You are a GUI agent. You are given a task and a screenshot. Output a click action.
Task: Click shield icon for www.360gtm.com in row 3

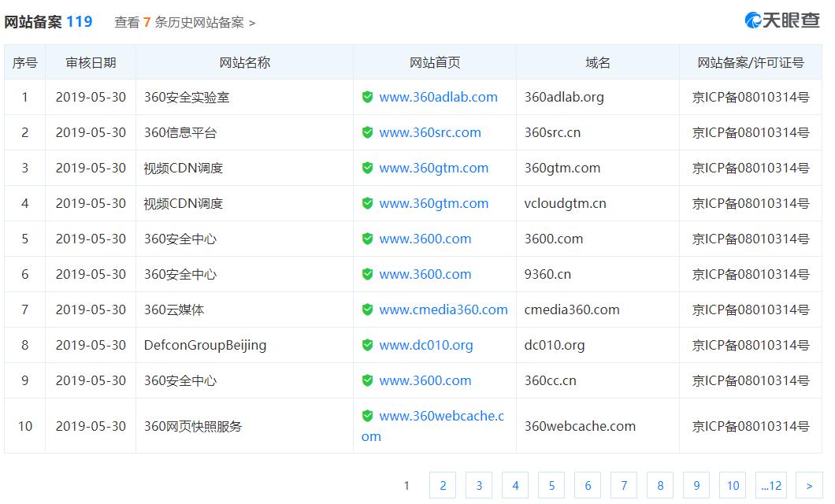367,168
